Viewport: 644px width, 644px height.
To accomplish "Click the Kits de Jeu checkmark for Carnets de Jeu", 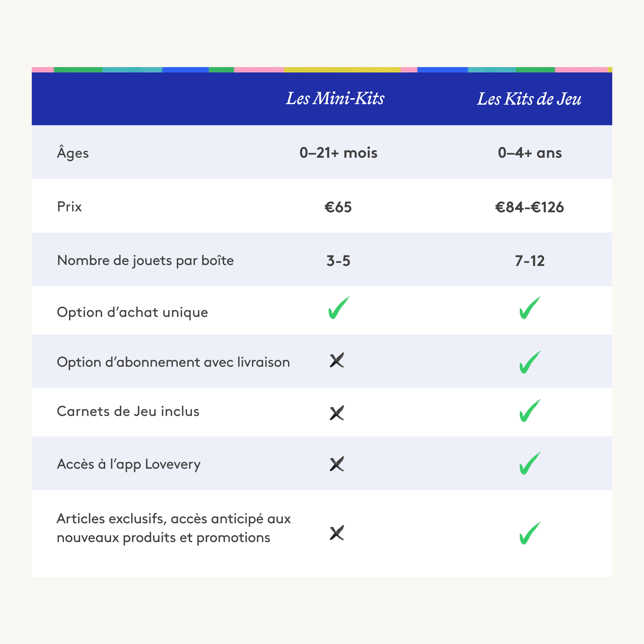I will [x=529, y=411].
